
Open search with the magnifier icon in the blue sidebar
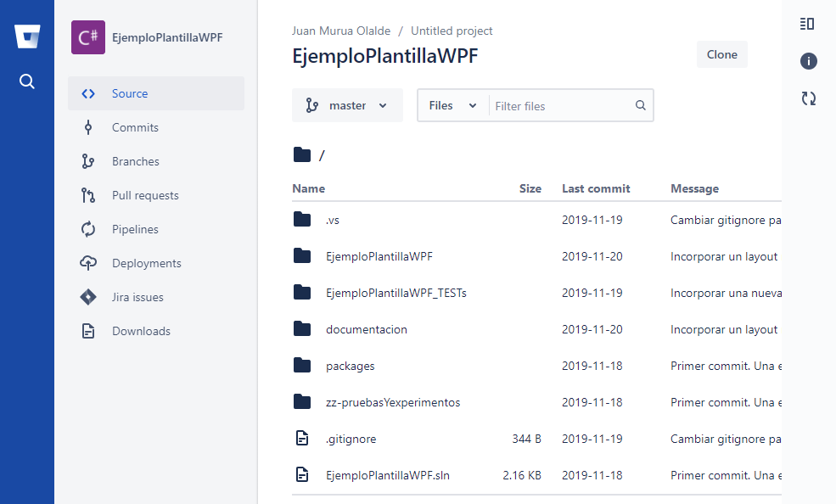pos(26,81)
